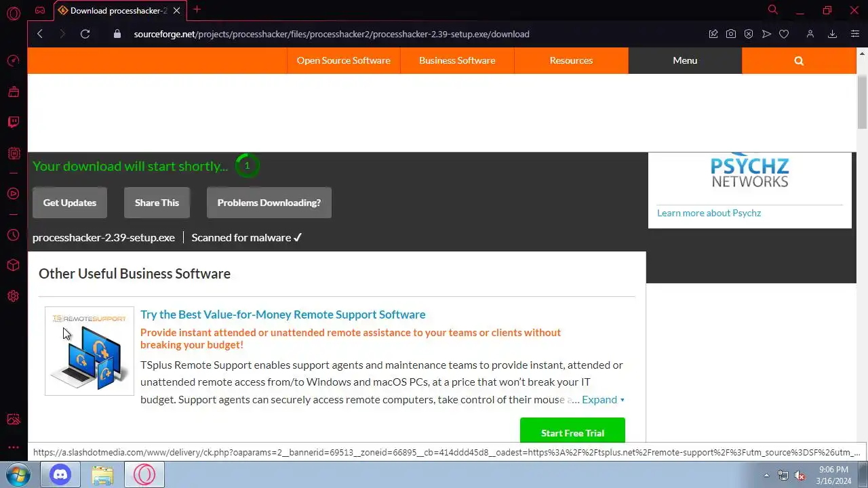Open the Open Source Software menu
The image size is (868, 488).
(343, 60)
